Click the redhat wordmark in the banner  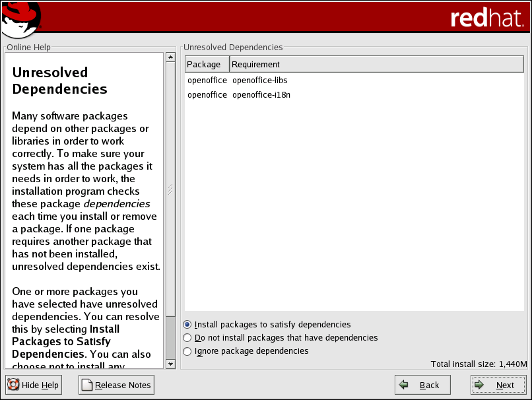[x=486, y=18]
